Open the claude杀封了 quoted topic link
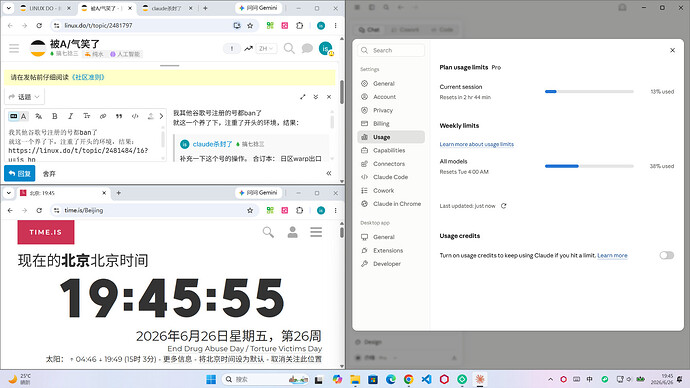 212,144
